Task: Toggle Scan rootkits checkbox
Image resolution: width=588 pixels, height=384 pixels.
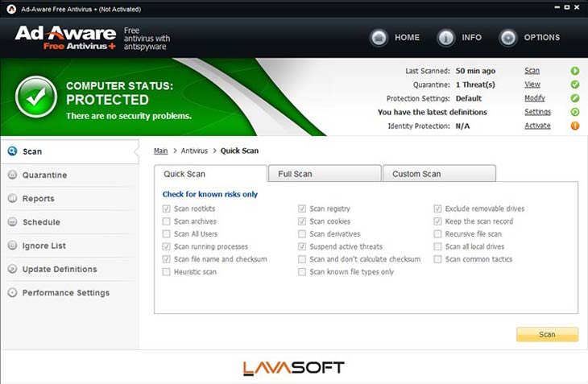Action: click(x=167, y=209)
